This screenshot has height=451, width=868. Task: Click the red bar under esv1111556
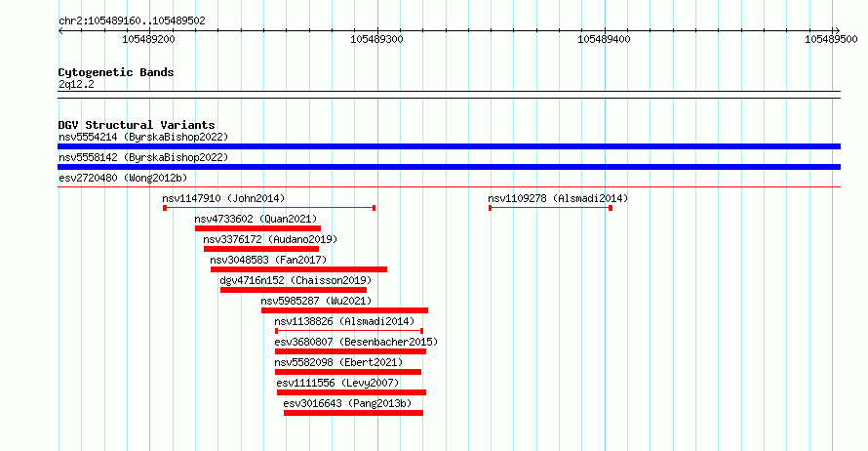pos(351,392)
